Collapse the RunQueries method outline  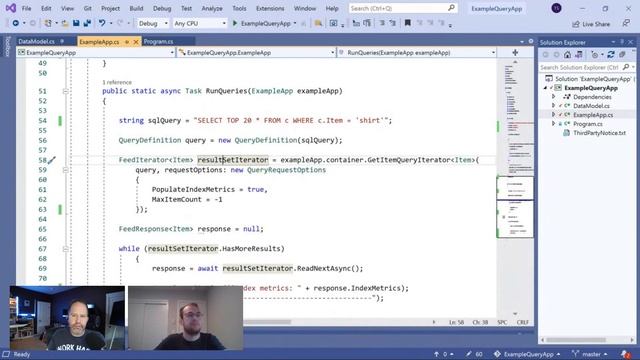[x=65, y=91]
